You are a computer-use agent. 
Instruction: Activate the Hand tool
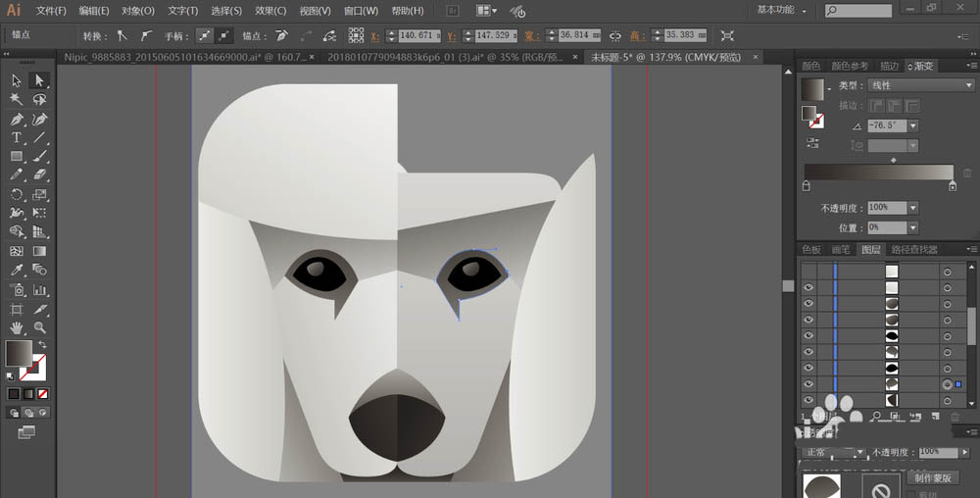coord(17,327)
